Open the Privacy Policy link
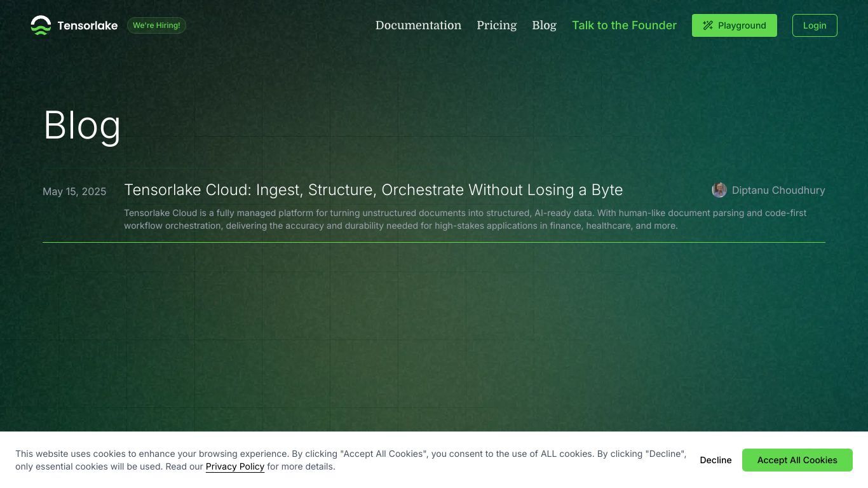Screen dimensions: 868x488 (x=235, y=466)
